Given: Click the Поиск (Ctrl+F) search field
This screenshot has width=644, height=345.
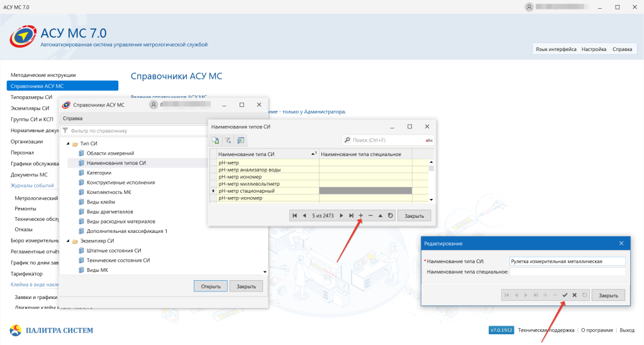Looking at the screenshot, I should tap(387, 140).
